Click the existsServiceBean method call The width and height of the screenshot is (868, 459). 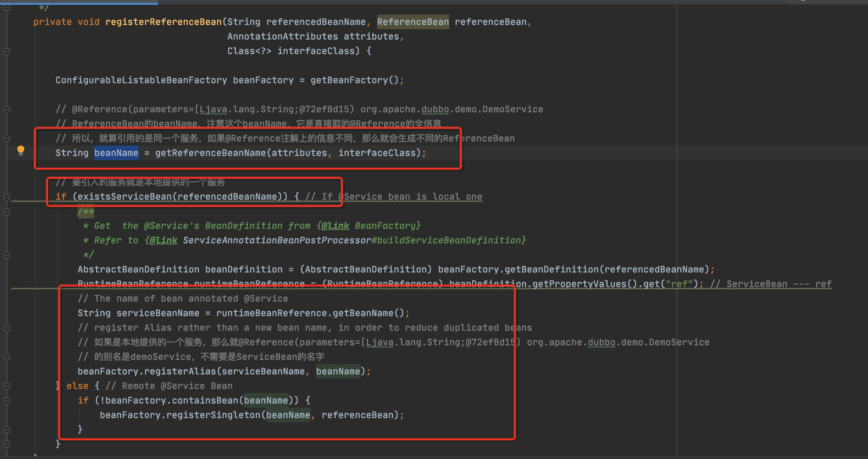click(x=124, y=197)
